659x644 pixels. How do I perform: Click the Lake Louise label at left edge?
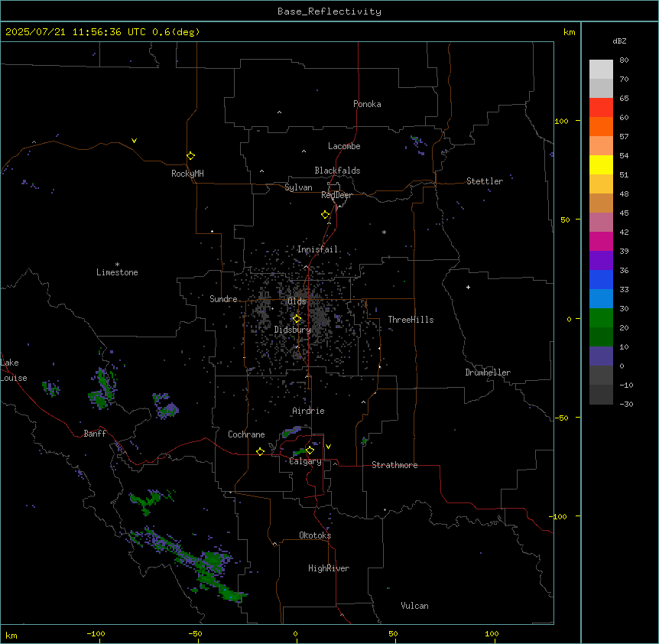[x=14, y=370]
